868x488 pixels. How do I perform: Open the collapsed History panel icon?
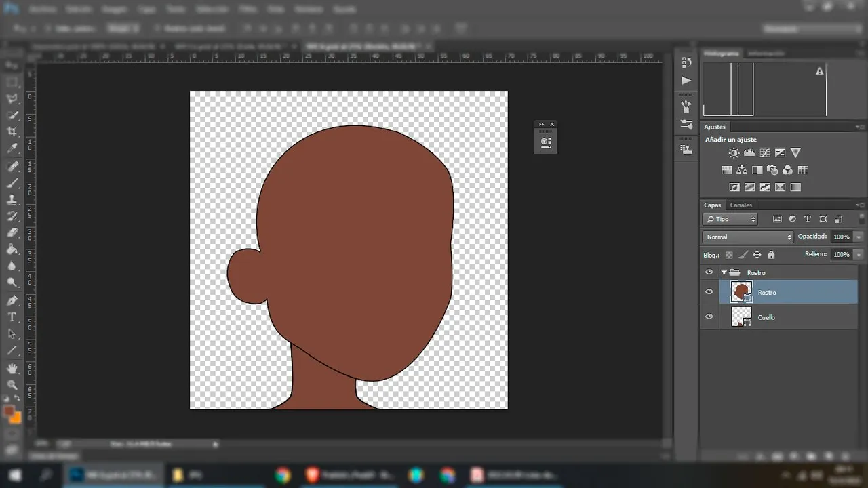tap(686, 63)
